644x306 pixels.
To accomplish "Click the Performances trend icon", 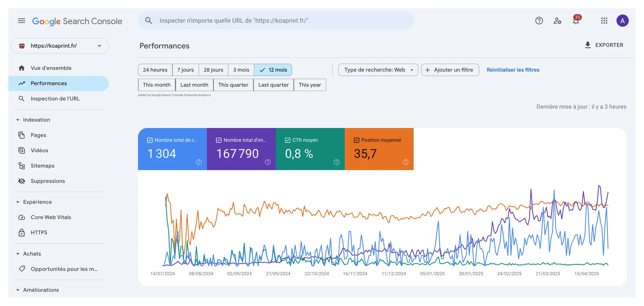I will (x=22, y=83).
